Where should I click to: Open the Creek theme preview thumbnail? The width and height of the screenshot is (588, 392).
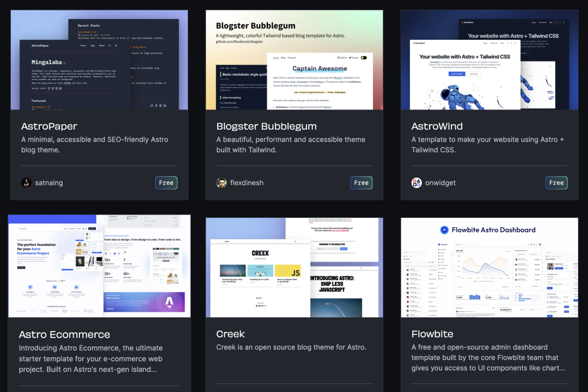click(x=295, y=267)
